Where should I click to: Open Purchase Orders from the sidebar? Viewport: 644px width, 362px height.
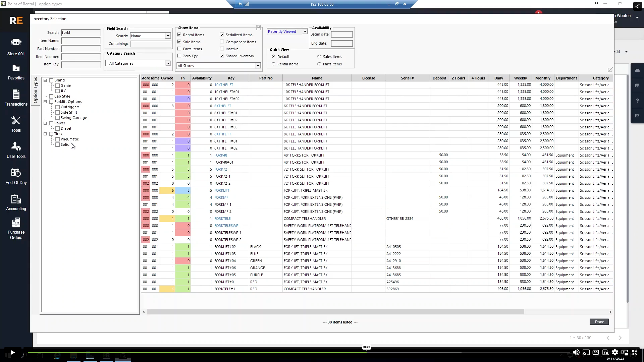(16, 228)
